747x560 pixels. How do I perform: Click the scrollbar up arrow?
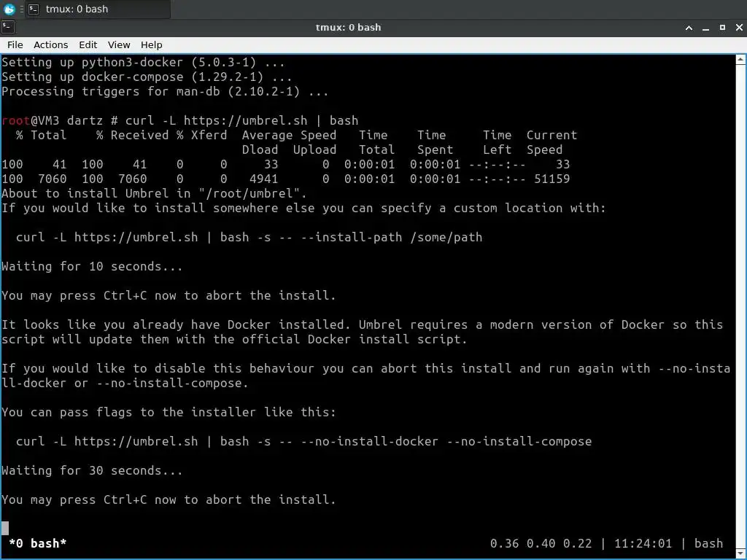tap(740, 60)
